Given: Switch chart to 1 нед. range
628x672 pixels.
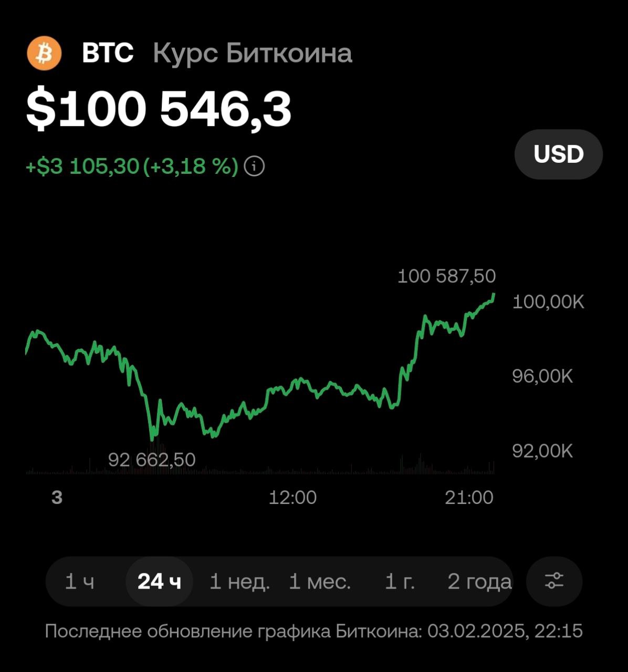Looking at the screenshot, I should coord(239,582).
